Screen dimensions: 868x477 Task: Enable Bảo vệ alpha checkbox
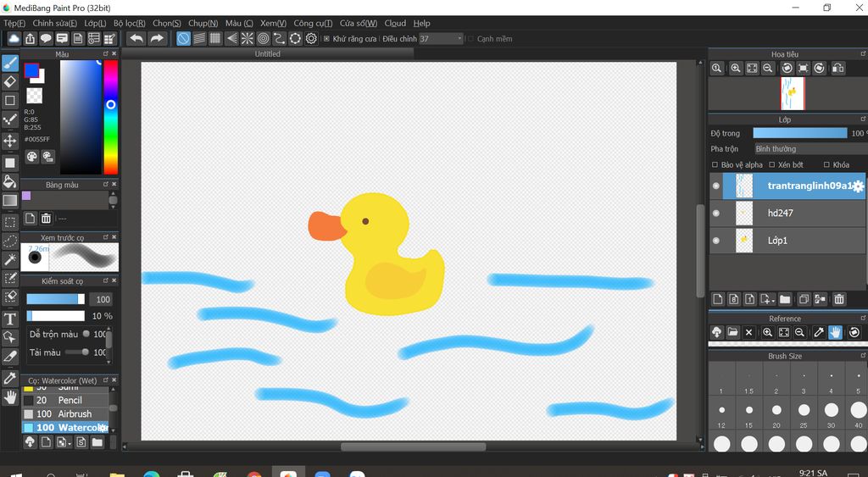[x=715, y=165]
